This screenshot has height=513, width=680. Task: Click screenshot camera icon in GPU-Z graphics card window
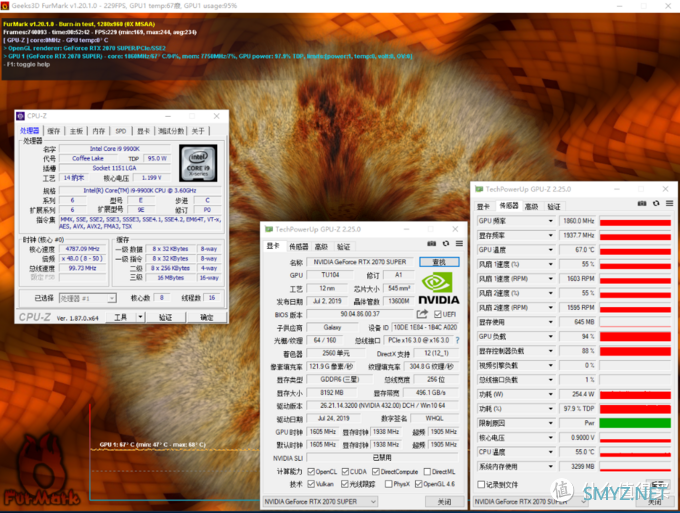pos(432,244)
